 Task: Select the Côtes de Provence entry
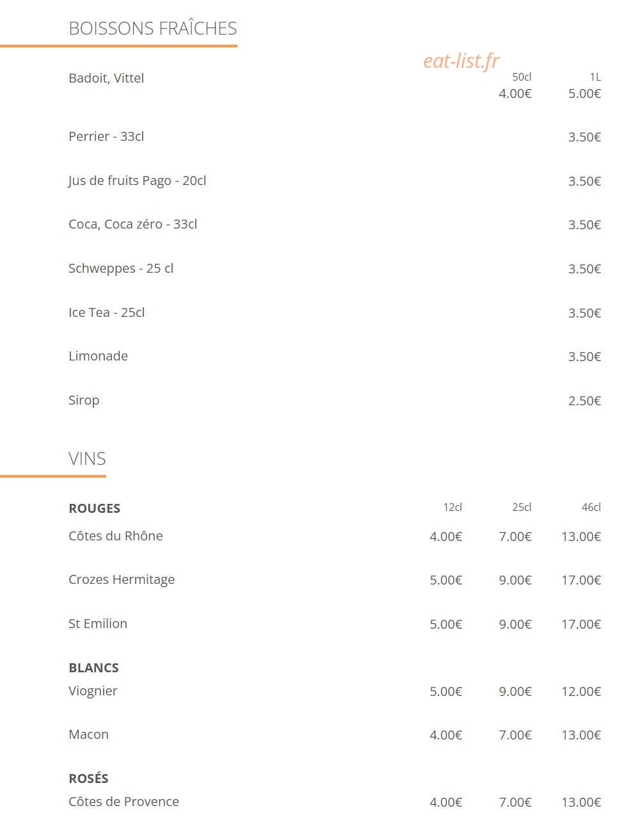124,802
